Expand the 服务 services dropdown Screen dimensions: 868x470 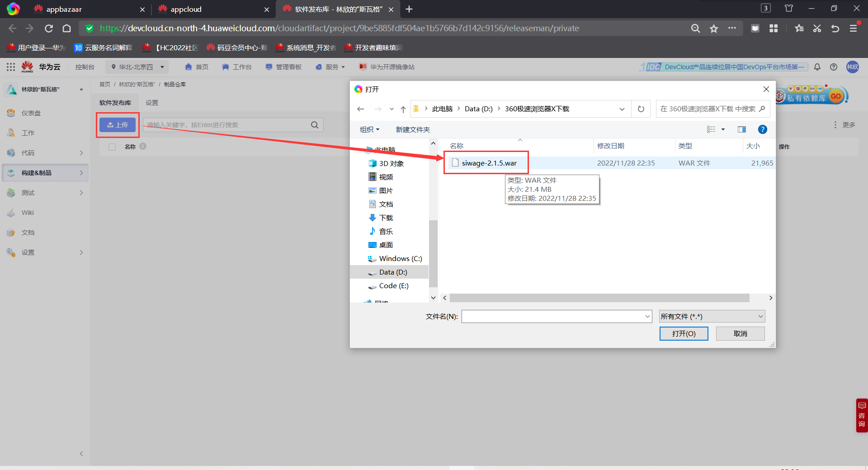pyautogui.click(x=330, y=67)
